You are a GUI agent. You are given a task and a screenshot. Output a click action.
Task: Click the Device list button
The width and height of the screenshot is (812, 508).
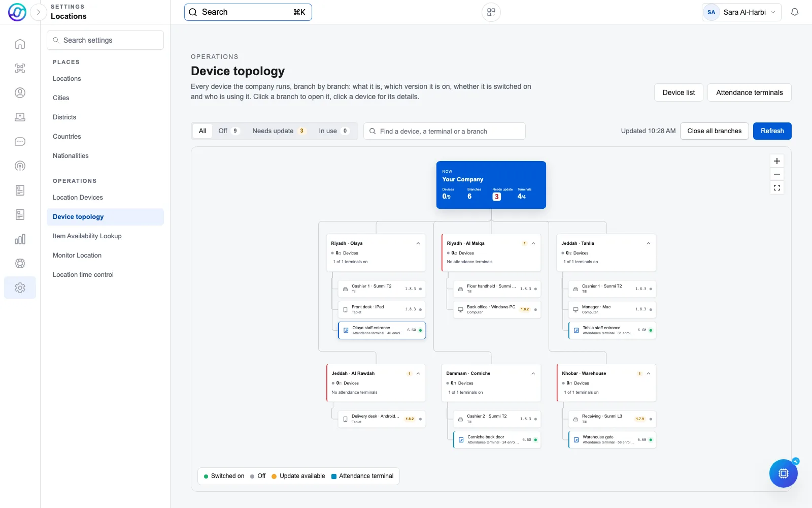[x=679, y=92]
